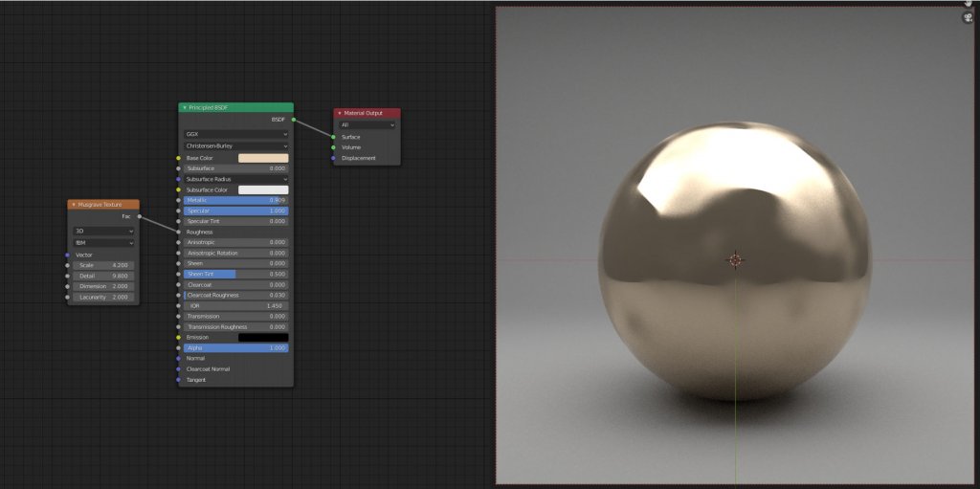
Task: Click the Material Output Surface socket
Action: (334, 137)
